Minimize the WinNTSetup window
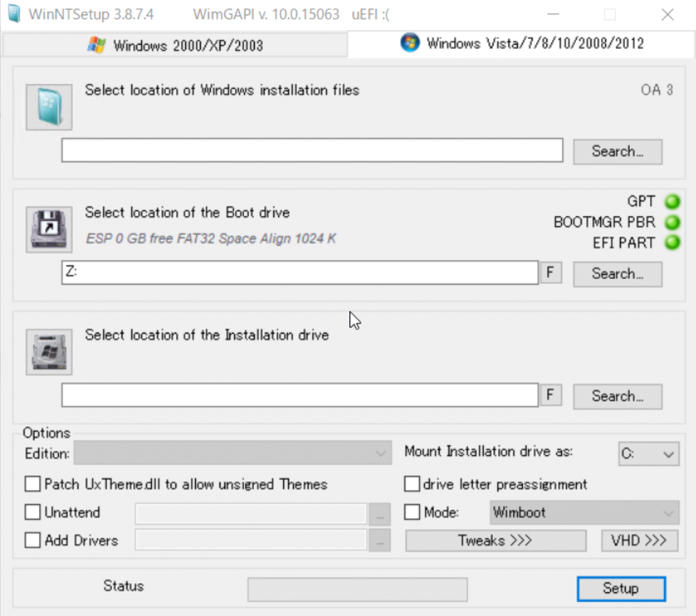Viewport: 696px width, 616px height. tap(553, 14)
